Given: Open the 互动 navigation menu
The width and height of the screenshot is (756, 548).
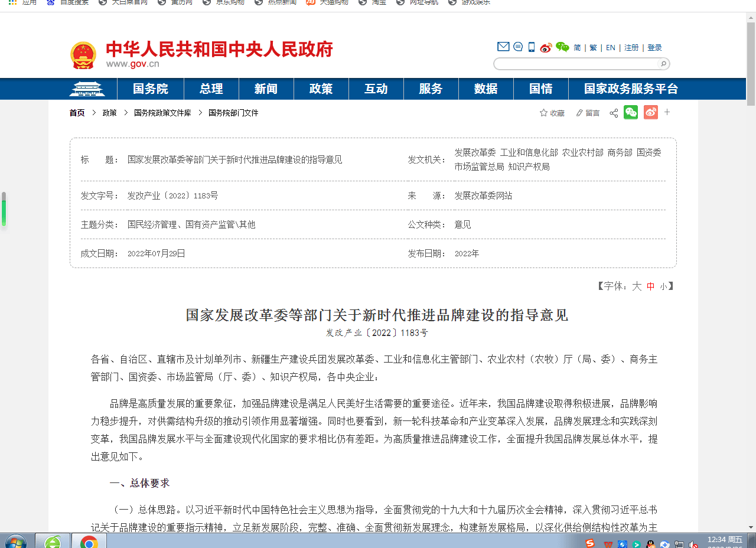Looking at the screenshot, I should (x=376, y=89).
